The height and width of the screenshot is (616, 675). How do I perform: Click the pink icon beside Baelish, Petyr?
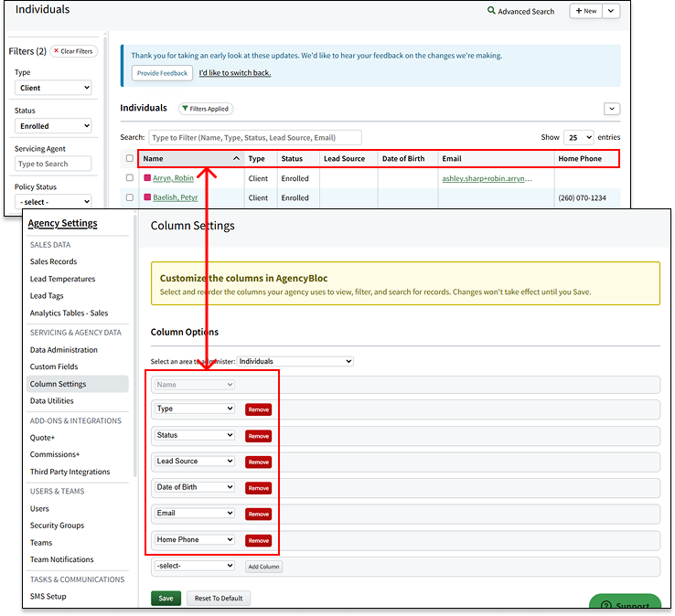coord(147,197)
